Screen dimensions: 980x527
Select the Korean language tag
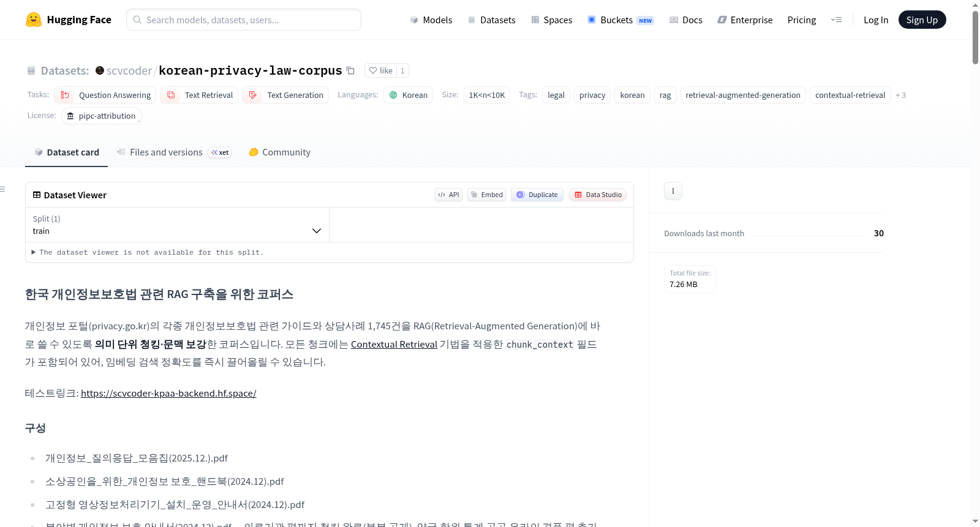[x=409, y=95]
